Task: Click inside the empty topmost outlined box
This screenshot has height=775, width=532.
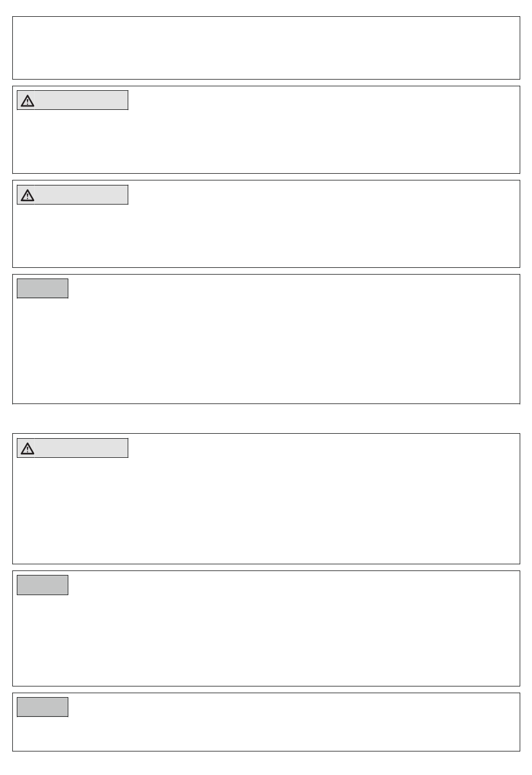Action: click(266, 48)
